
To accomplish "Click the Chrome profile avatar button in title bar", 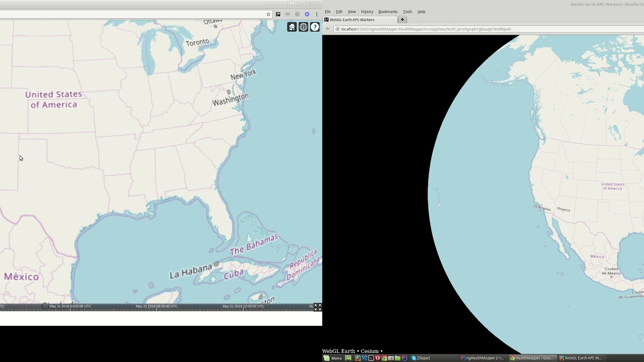I will [292, 4].
